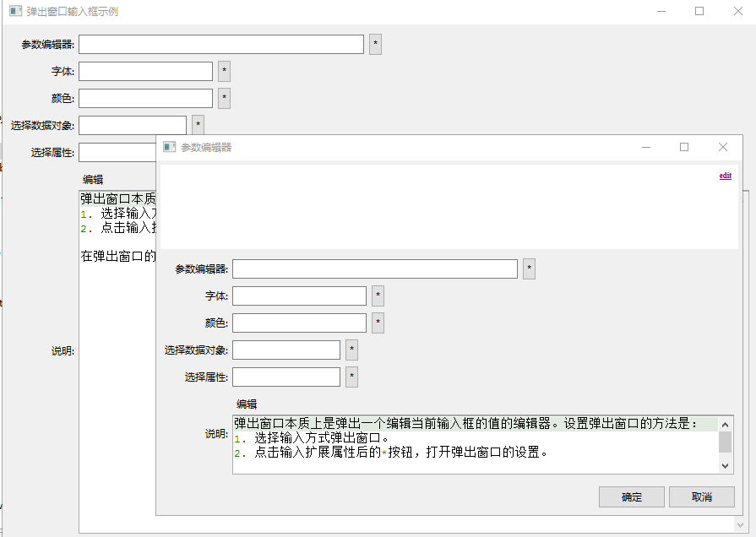The image size is (756, 537).
Task: Click the purple edit link in the dialog
Action: pyautogui.click(x=725, y=176)
